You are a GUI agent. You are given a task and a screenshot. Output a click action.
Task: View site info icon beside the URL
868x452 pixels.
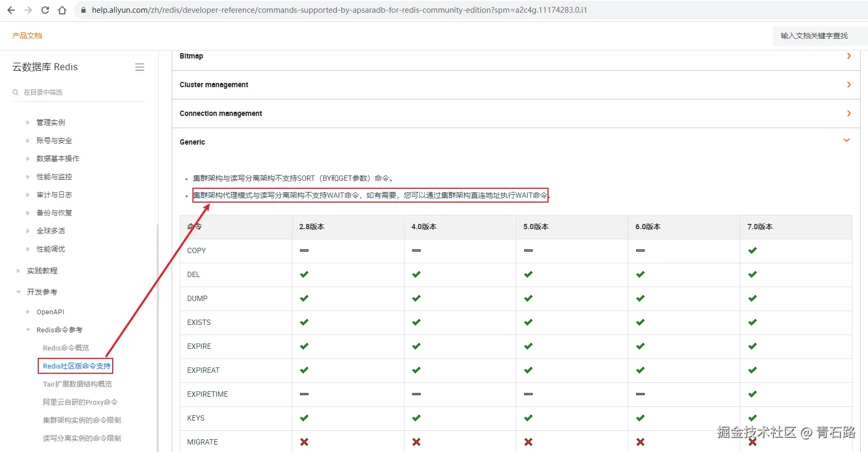83,10
